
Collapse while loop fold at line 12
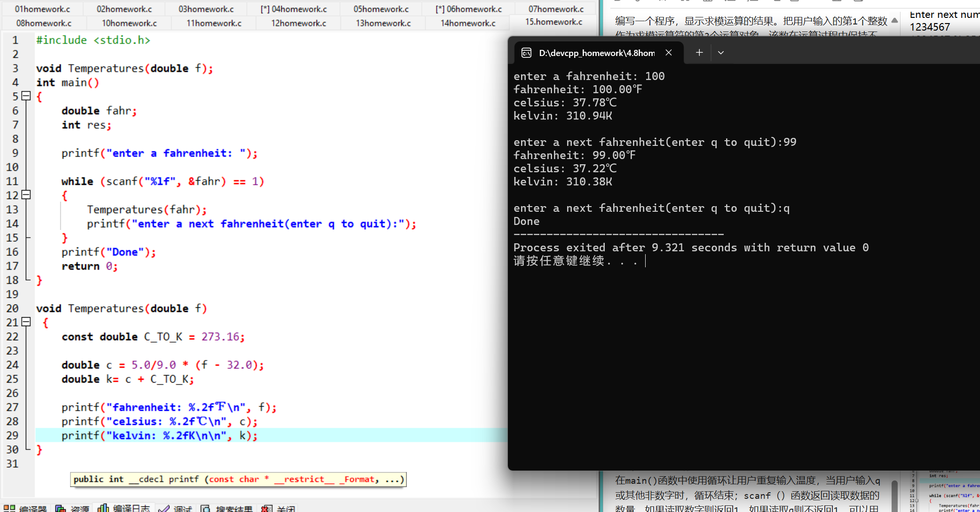(x=26, y=194)
